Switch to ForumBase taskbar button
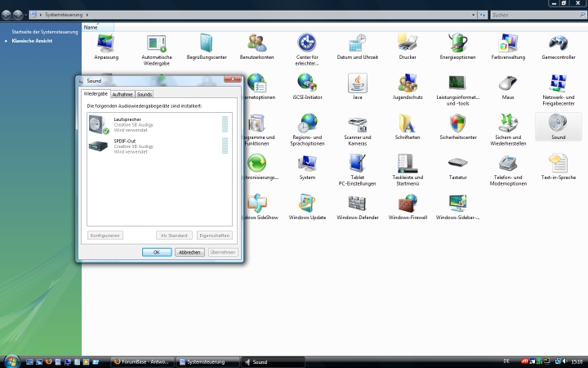 pyautogui.click(x=142, y=362)
